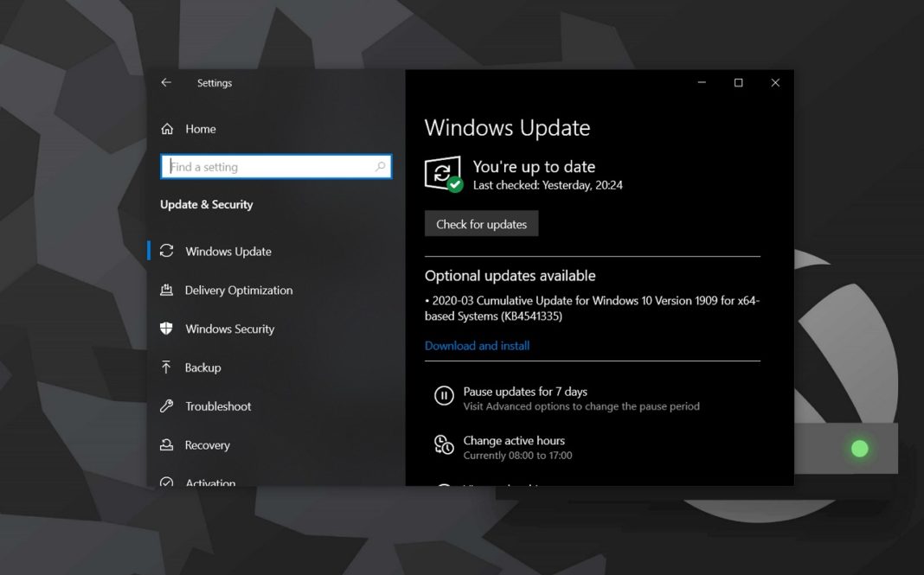Click the green checkmark status badge

tap(454, 183)
